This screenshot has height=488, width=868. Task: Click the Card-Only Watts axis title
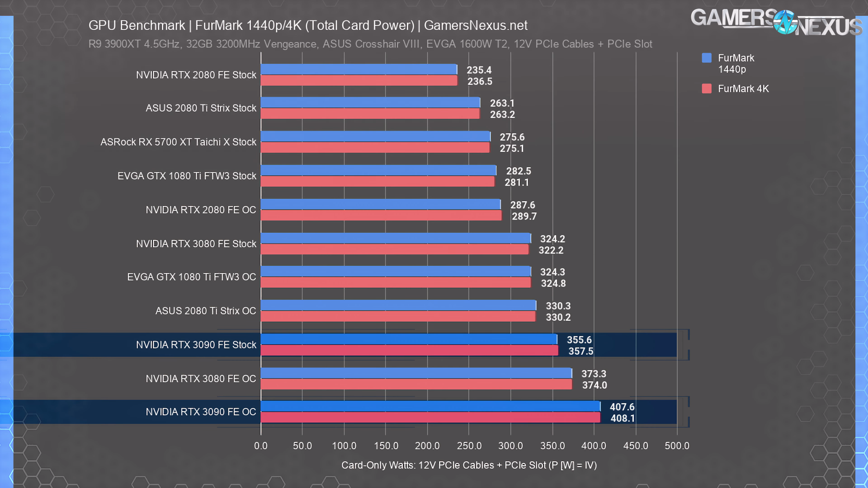coord(469,465)
